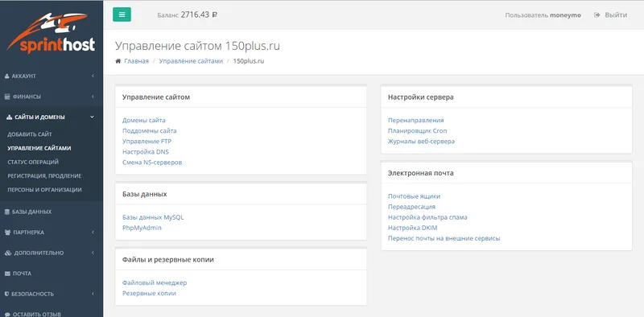Open Настройка DNS link
This screenshot has width=644, height=317.
[146, 152]
